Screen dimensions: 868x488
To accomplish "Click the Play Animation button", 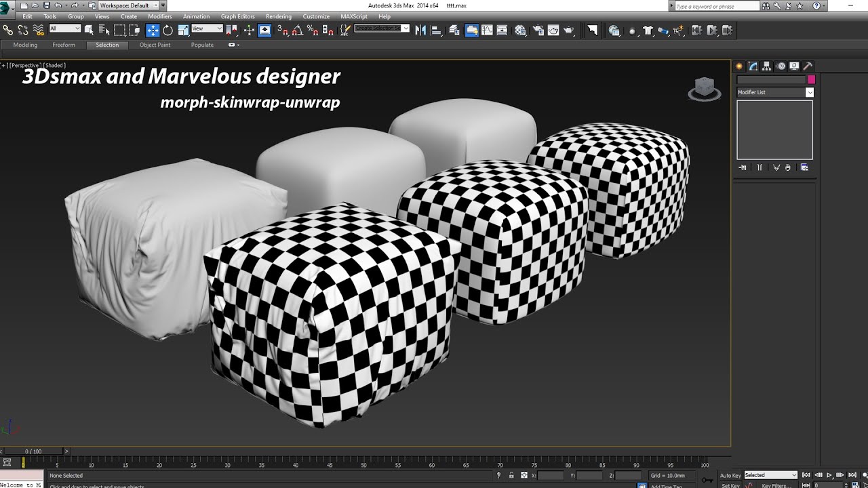I will pyautogui.click(x=829, y=475).
